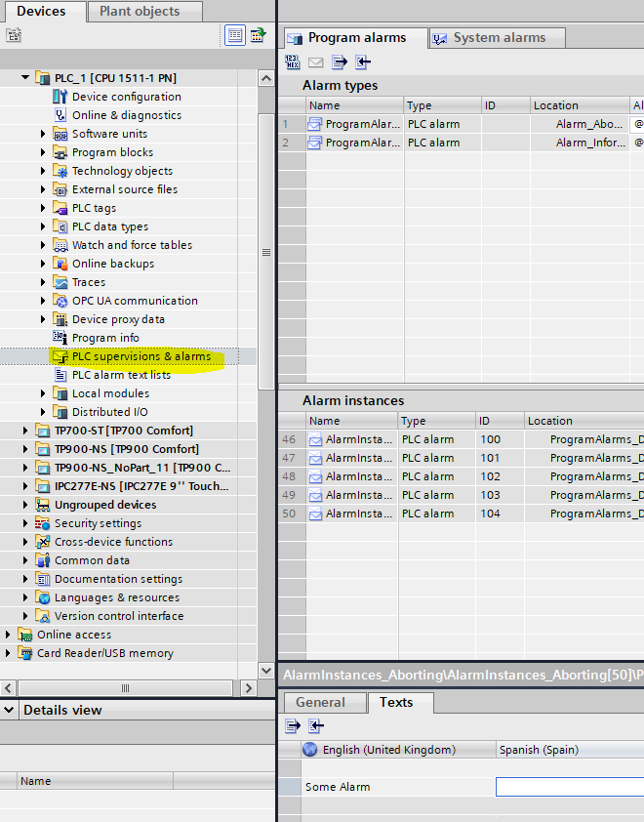Click the PLC tags folder icon
The width and height of the screenshot is (644, 822).
point(60,208)
